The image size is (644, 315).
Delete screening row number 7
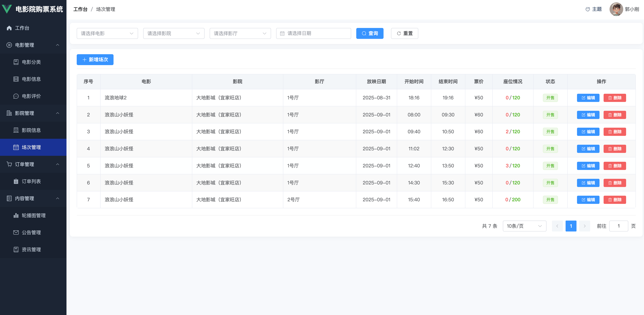[615, 200]
